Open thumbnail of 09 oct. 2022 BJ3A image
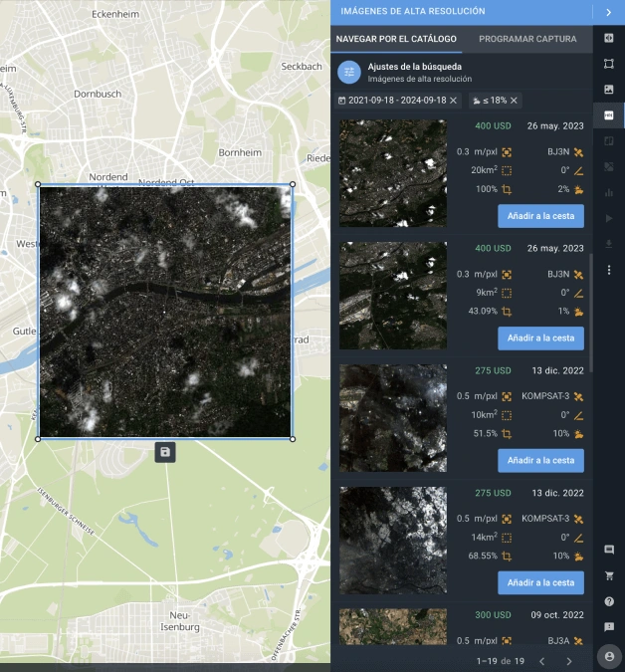Screen dimensions: 625x672 [393, 626]
